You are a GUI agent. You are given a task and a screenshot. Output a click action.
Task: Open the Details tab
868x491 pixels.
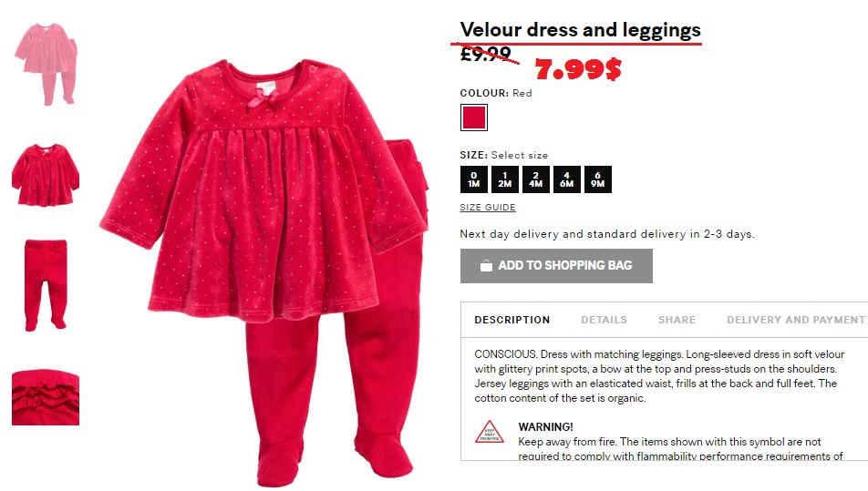(604, 320)
